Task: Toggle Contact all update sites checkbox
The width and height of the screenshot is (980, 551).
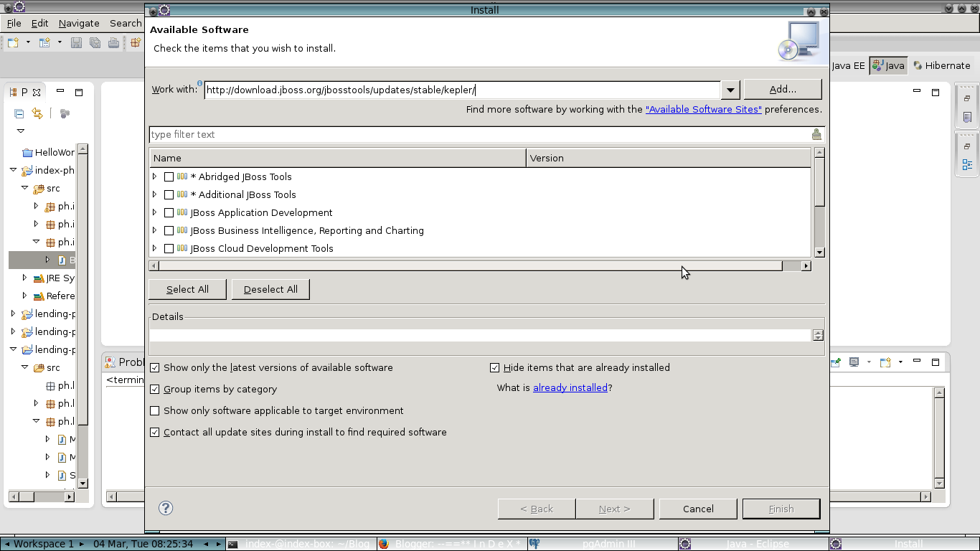Action: (154, 432)
